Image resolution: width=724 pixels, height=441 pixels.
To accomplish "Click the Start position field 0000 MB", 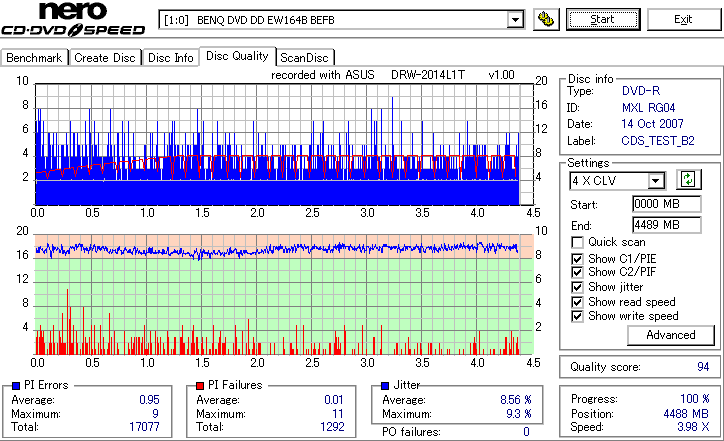I will [666, 204].
